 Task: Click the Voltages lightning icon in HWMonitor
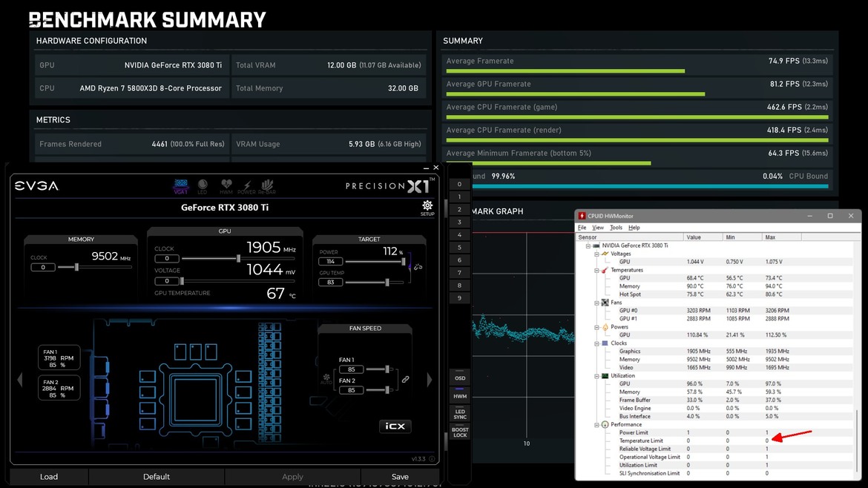point(605,254)
